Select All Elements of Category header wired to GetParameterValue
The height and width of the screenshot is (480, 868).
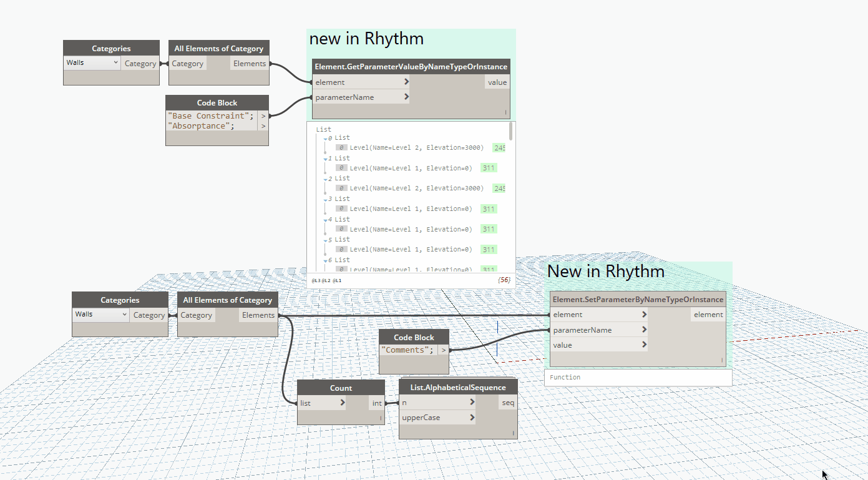tap(219, 48)
